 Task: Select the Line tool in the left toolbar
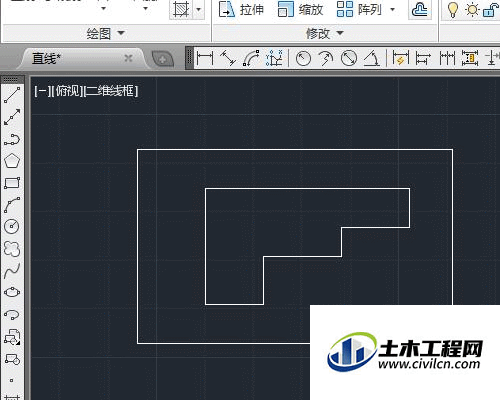point(12,95)
